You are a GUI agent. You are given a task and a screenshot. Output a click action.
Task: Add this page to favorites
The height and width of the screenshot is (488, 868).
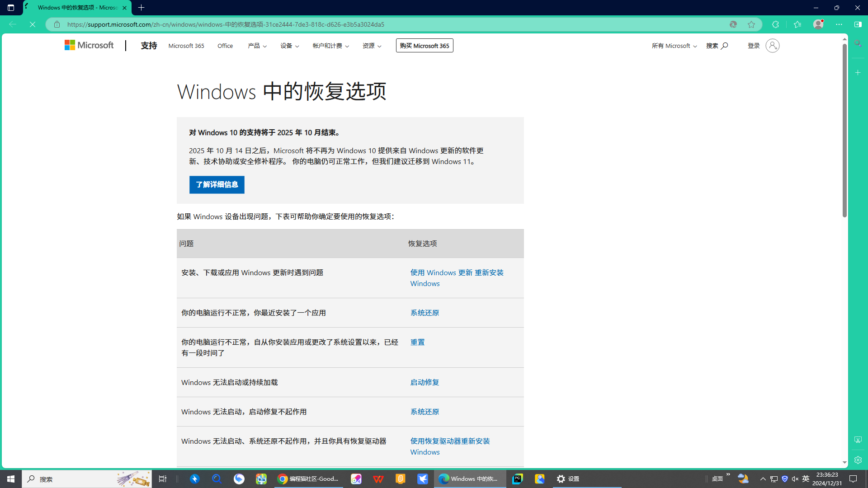(751, 24)
